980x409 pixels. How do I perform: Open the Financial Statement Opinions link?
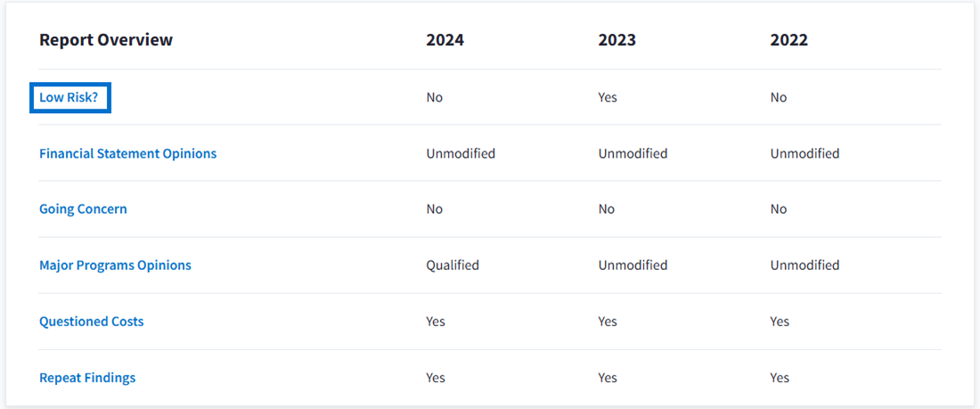point(127,153)
